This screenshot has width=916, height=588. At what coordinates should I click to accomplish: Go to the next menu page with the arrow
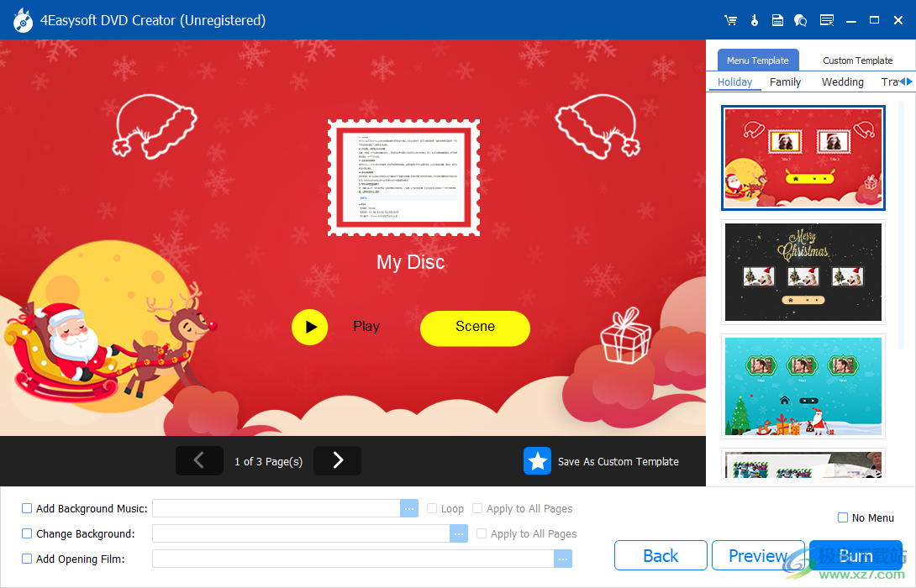click(337, 460)
